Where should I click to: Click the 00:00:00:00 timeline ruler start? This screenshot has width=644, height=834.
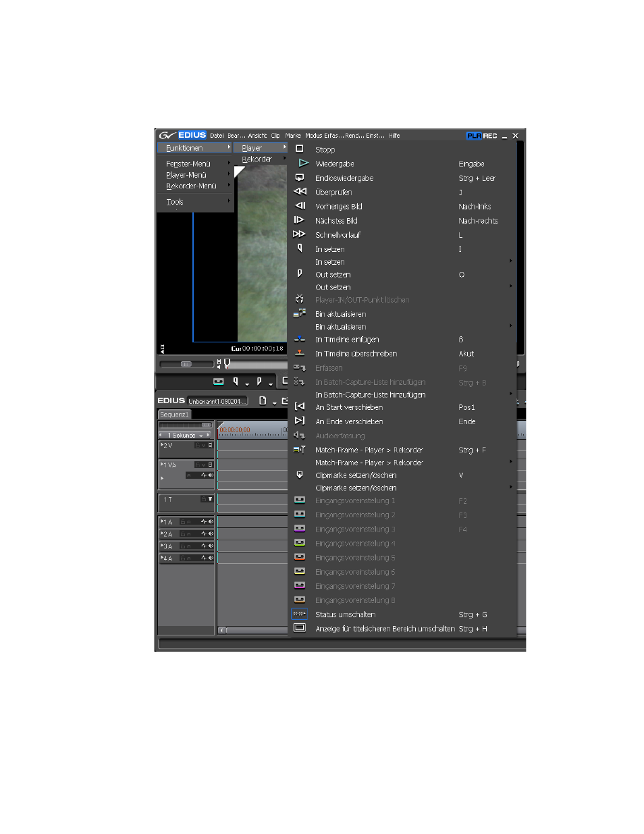[x=235, y=429]
